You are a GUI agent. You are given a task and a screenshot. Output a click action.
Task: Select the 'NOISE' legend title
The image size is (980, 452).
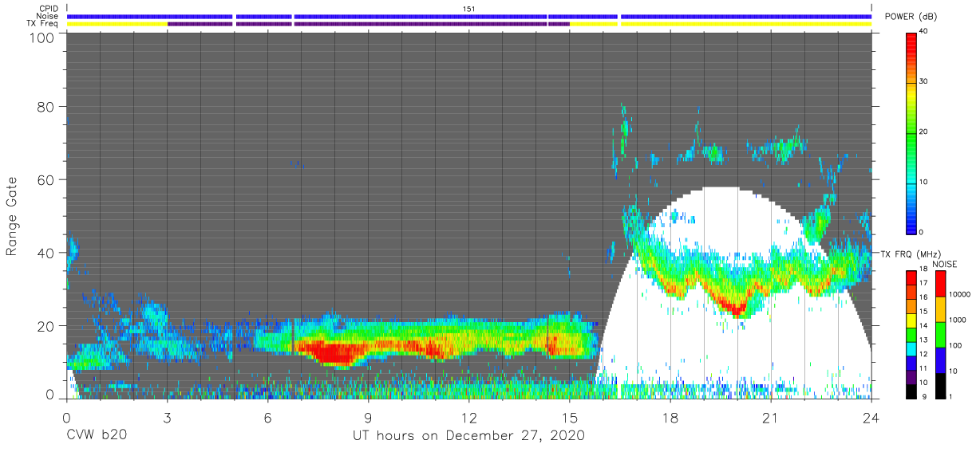(944, 264)
